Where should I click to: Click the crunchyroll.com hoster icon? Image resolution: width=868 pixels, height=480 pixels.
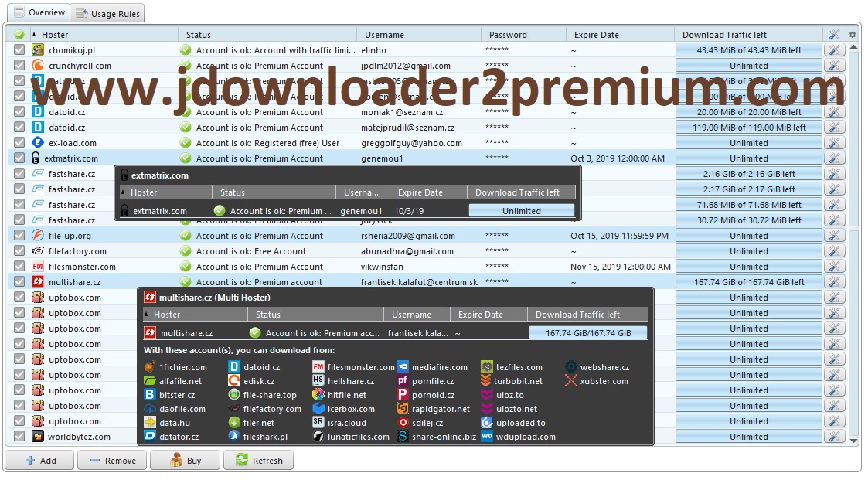38,66
